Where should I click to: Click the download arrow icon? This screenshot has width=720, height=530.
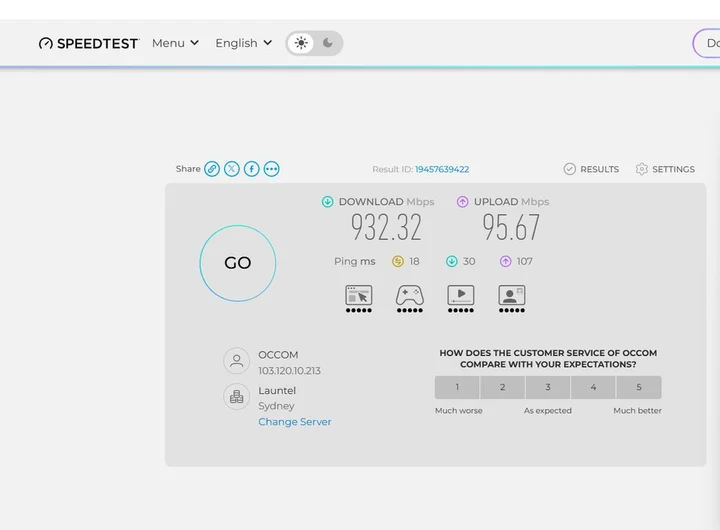click(327, 202)
